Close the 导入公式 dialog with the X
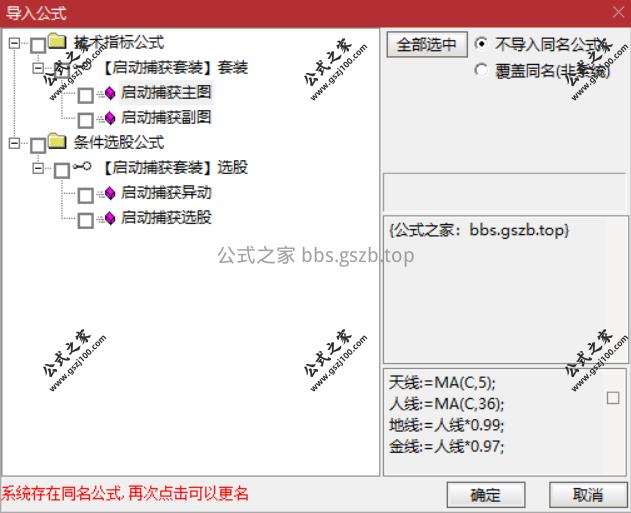This screenshot has height=513, width=631. [619, 12]
